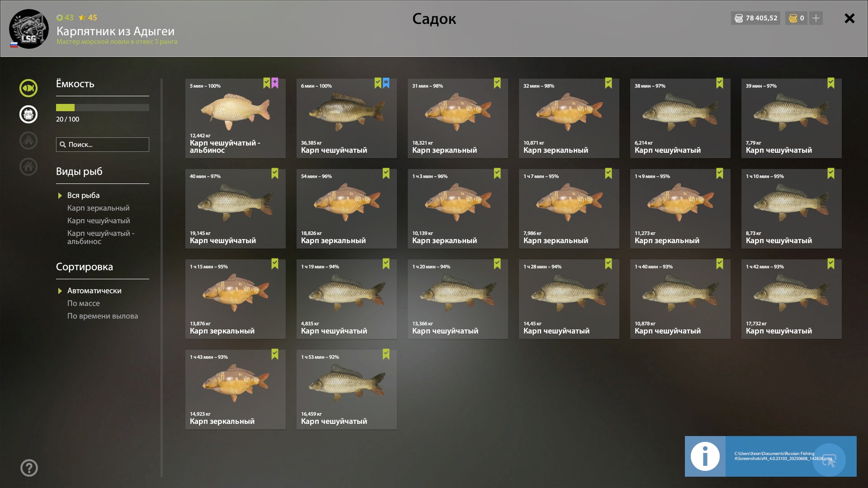The width and height of the screenshot is (868, 488).
Task: Click the blue ribbon on 36,385 kg carp
Action: 386,83
